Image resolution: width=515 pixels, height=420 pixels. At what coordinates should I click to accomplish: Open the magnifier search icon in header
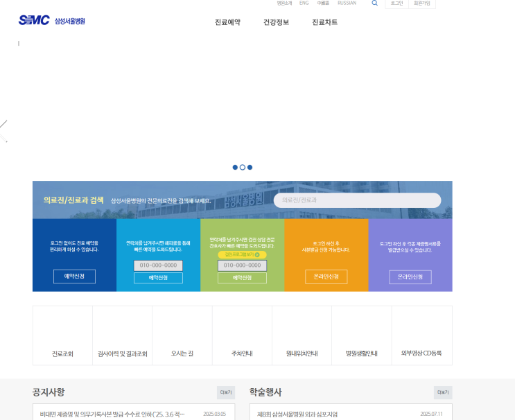pyautogui.click(x=374, y=3)
